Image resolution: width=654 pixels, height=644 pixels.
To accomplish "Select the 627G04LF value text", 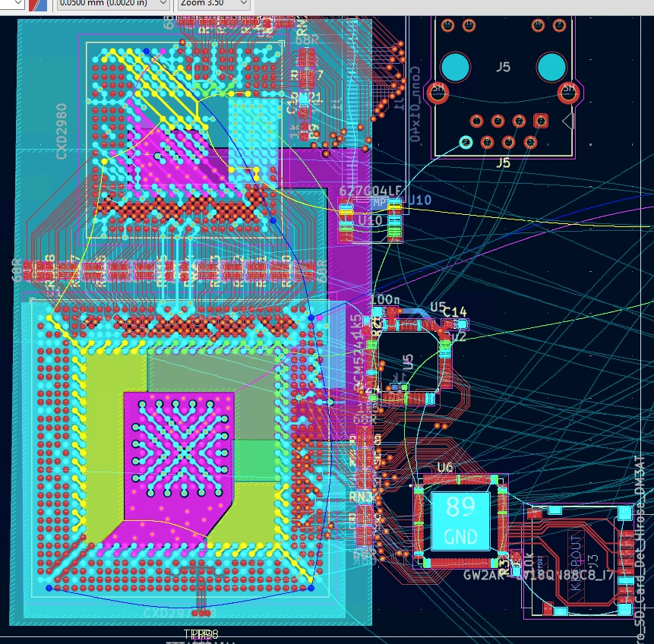I will click(370, 191).
